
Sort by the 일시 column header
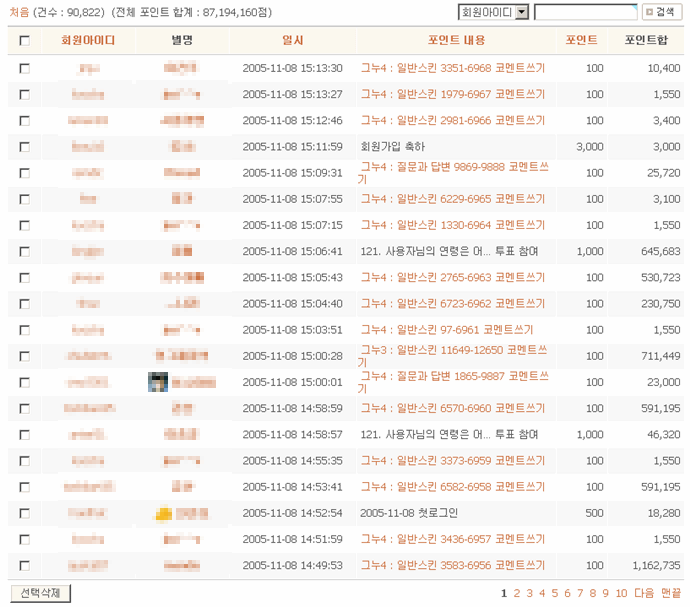(293, 40)
